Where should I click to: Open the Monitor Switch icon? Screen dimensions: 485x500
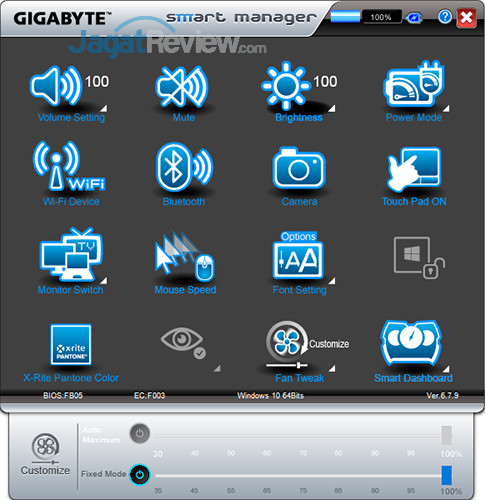click(71, 254)
